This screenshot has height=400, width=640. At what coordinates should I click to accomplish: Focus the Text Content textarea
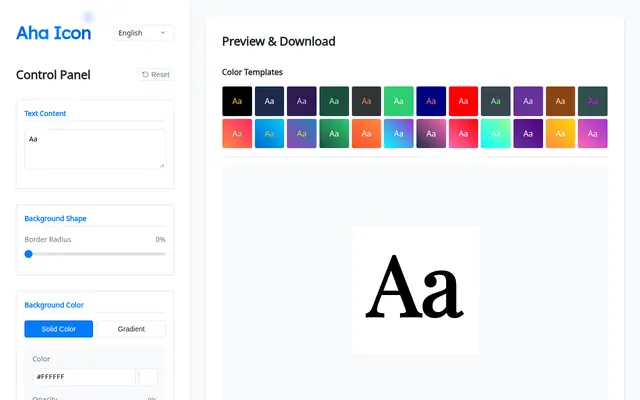click(x=95, y=149)
